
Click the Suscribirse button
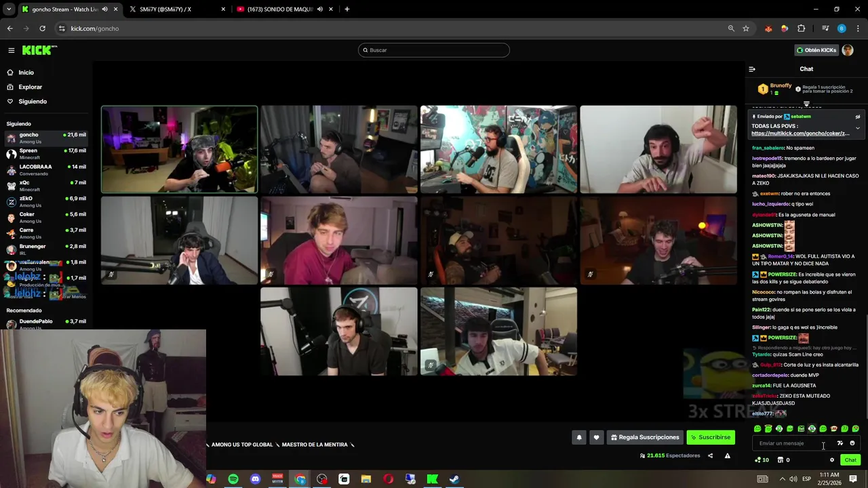click(711, 437)
